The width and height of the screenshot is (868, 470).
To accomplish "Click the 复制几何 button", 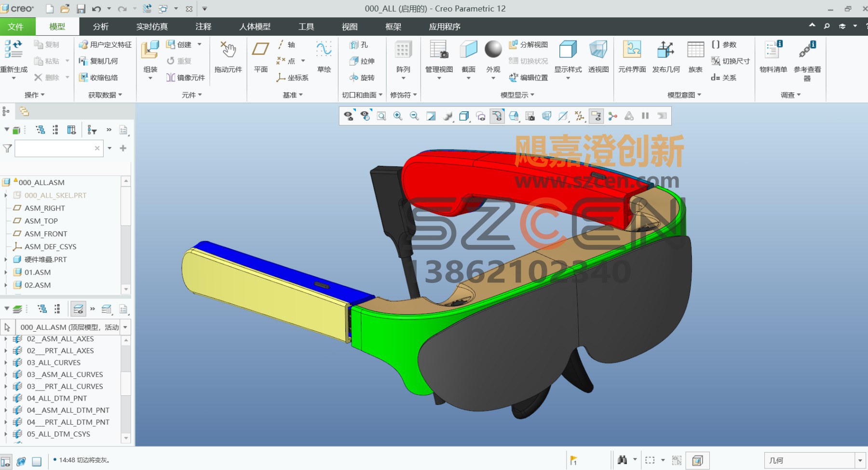I will tap(98, 61).
